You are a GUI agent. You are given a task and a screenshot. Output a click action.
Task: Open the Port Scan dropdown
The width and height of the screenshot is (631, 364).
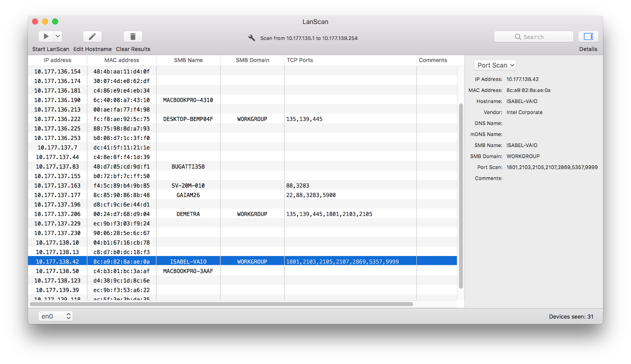click(x=495, y=65)
